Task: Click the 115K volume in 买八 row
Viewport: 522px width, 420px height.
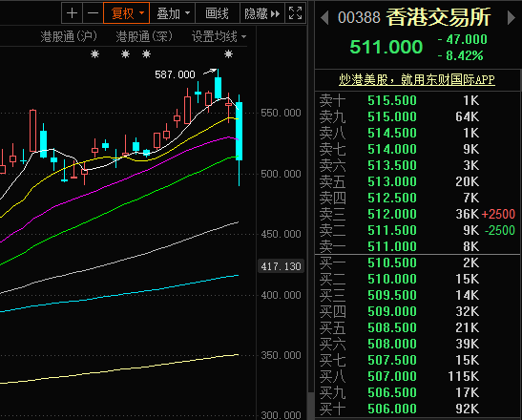Action: 463,376
